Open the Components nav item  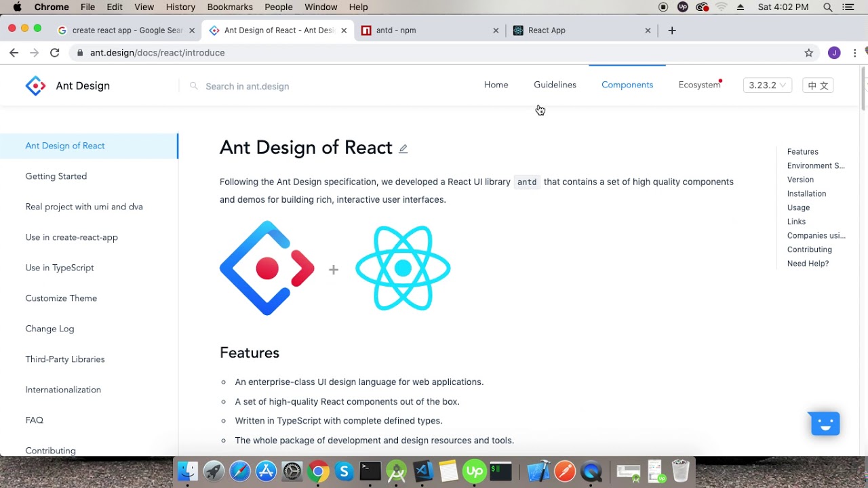(627, 85)
